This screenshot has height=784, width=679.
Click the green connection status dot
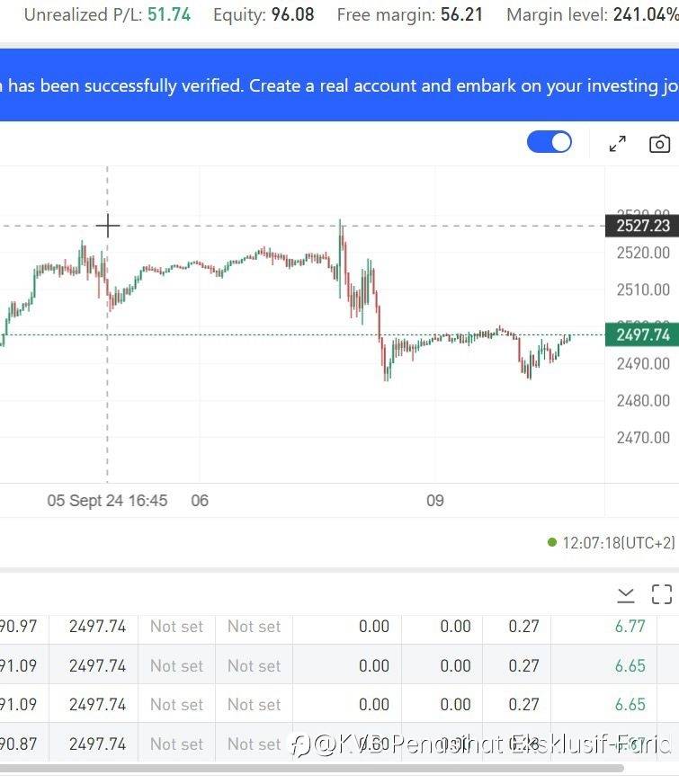552,542
